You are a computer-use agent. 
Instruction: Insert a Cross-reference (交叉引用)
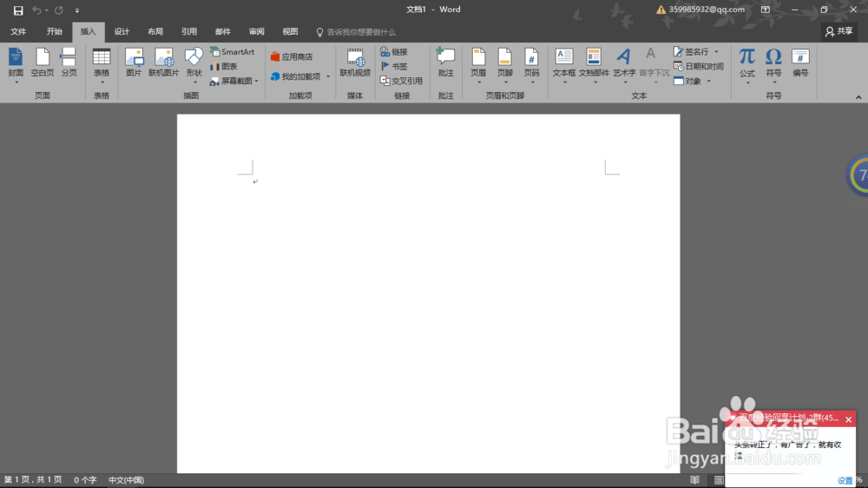[x=401, y=81]
